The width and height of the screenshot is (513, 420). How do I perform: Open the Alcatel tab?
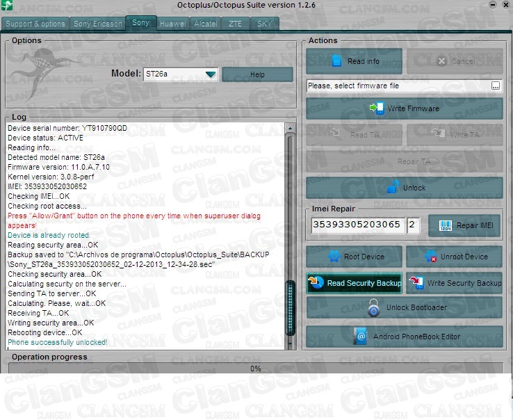[206, 24]
